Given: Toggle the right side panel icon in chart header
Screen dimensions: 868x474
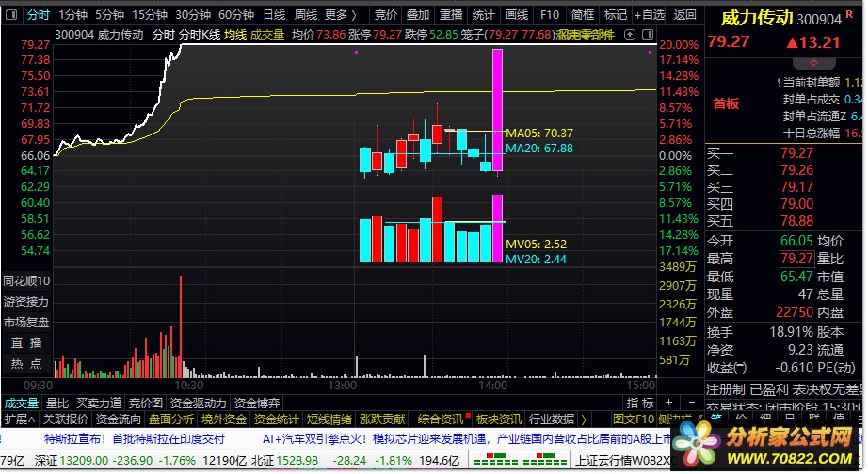Looking at the screenshot, I should [x=648, y=34].
